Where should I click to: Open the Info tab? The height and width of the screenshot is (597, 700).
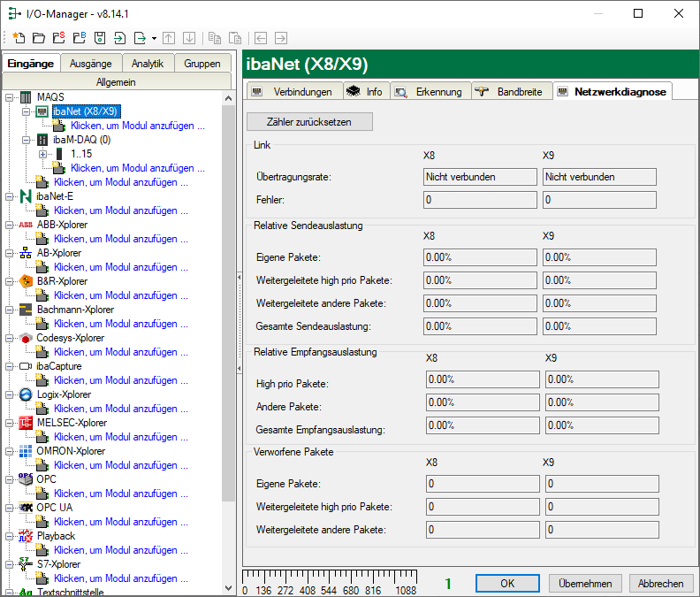click(x=367, y=92)
